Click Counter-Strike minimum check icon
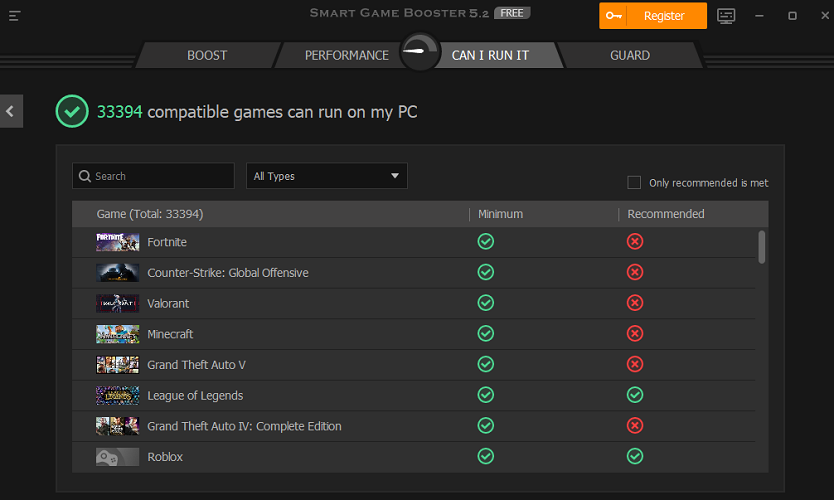 [486, 272]
